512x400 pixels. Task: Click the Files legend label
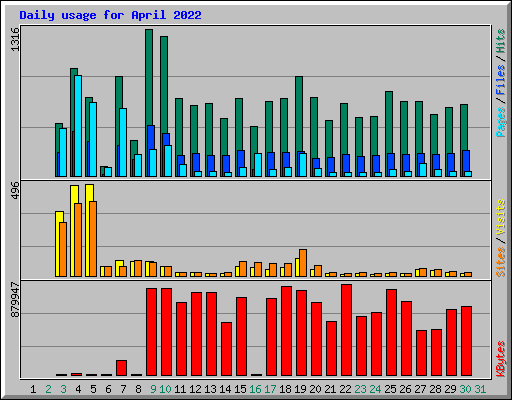(x=501, y=80)
